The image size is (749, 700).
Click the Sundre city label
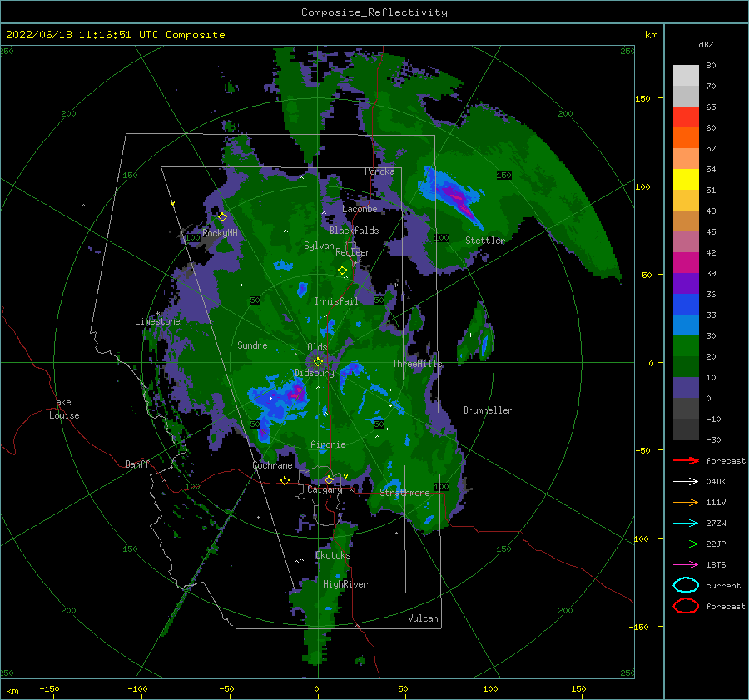[x=252, y=345]
